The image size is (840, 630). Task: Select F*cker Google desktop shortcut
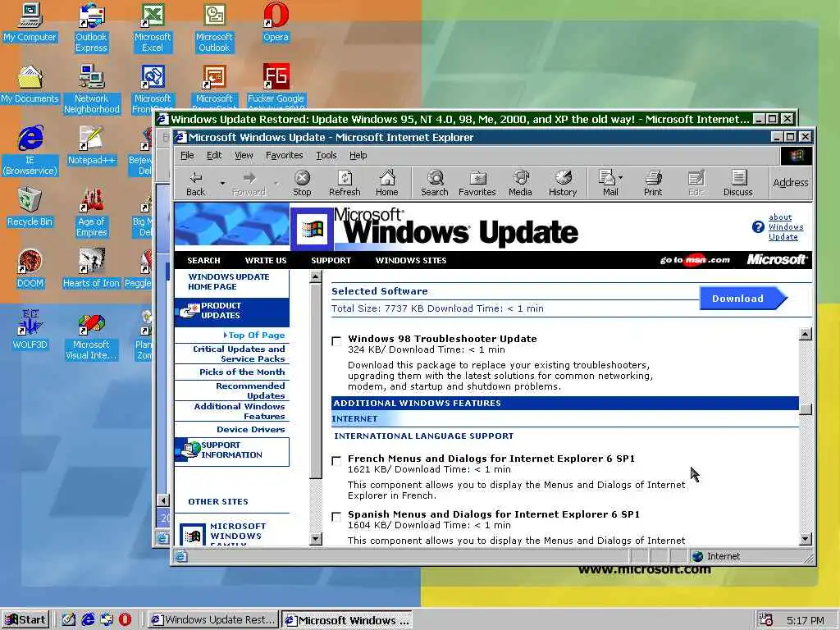pos(276,85)
